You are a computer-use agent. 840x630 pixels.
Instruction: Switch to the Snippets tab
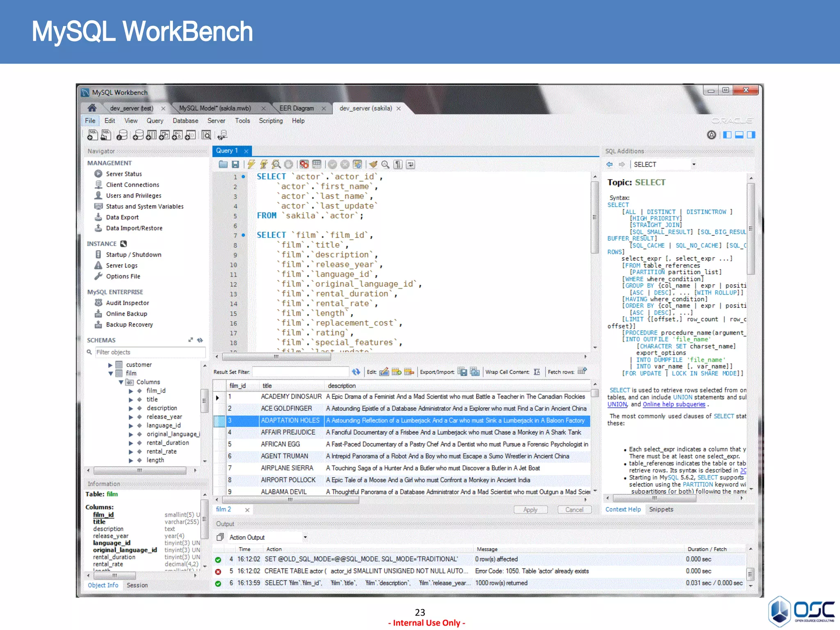pos(661,509)
